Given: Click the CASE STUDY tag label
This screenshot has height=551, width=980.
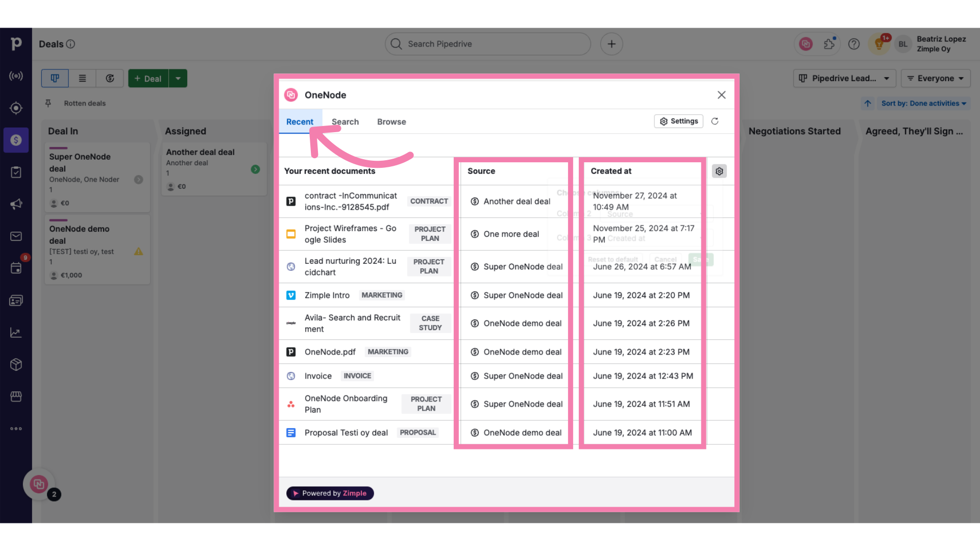Looking at the screenshot, I should [x=430, y=323].
